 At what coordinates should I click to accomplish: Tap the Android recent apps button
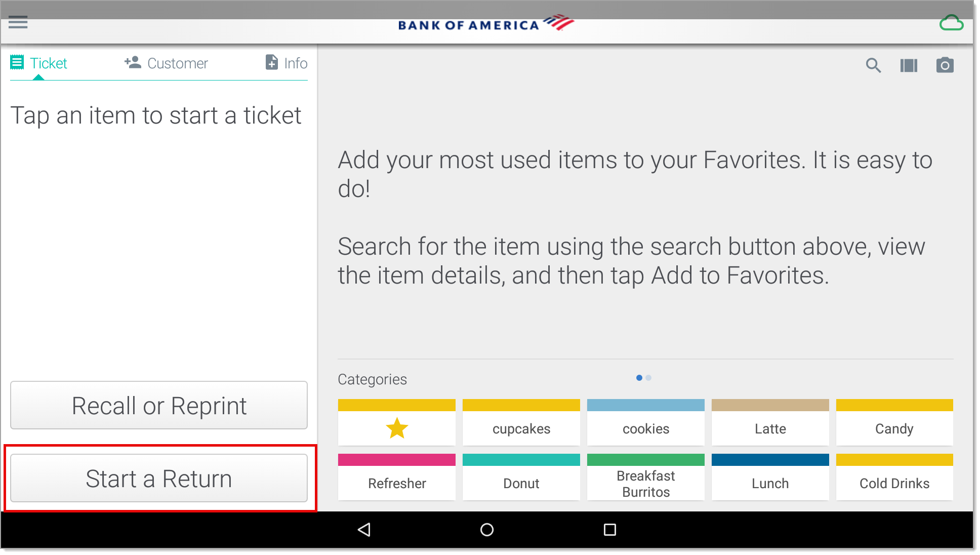pyautogui.click(x=610, y=530)
